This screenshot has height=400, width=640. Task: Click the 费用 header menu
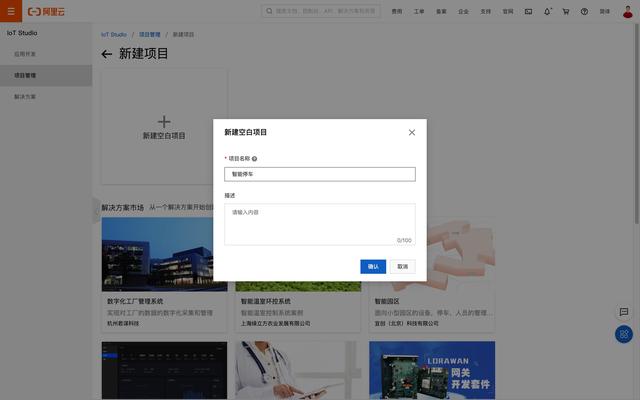pyautogui.click(x=397, y=11)
